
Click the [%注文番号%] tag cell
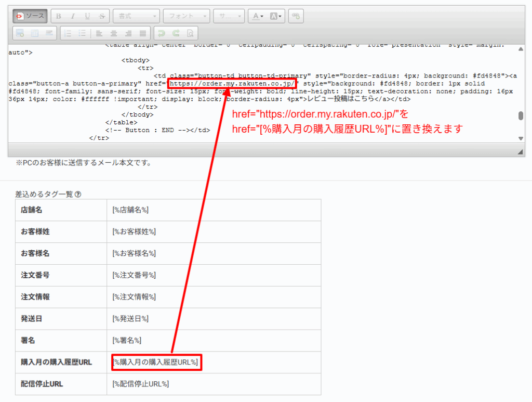click(x=214, y=275)
